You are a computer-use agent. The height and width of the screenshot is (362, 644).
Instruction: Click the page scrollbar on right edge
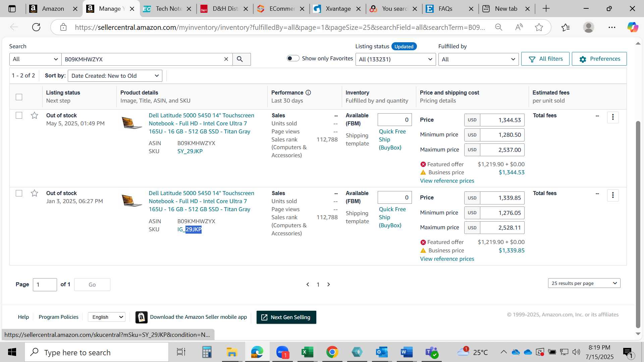[x=638, y=225]
